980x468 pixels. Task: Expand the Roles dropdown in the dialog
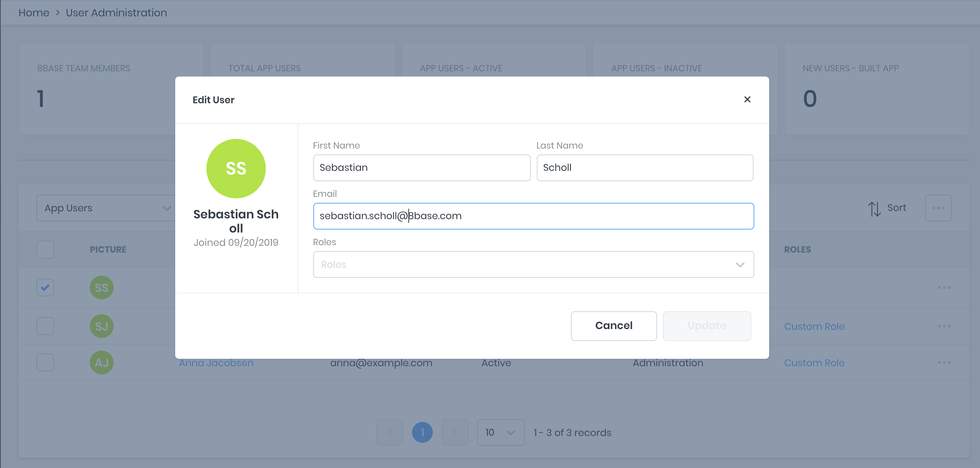point(533,264)
